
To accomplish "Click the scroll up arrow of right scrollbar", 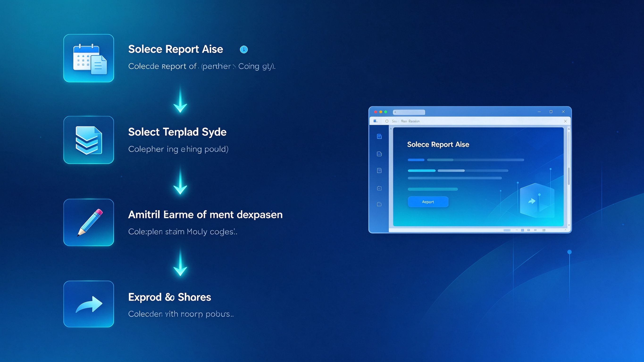I will (569, 129).
